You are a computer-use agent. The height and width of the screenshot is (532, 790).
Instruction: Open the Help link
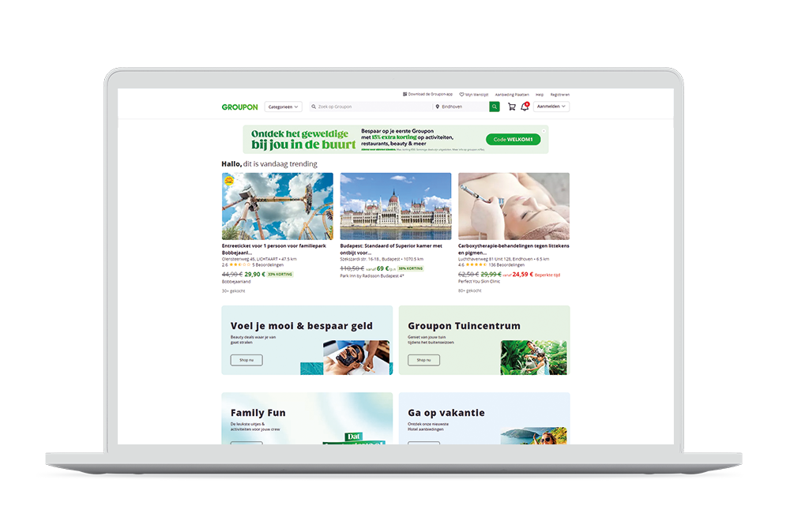tap(540, 95)
